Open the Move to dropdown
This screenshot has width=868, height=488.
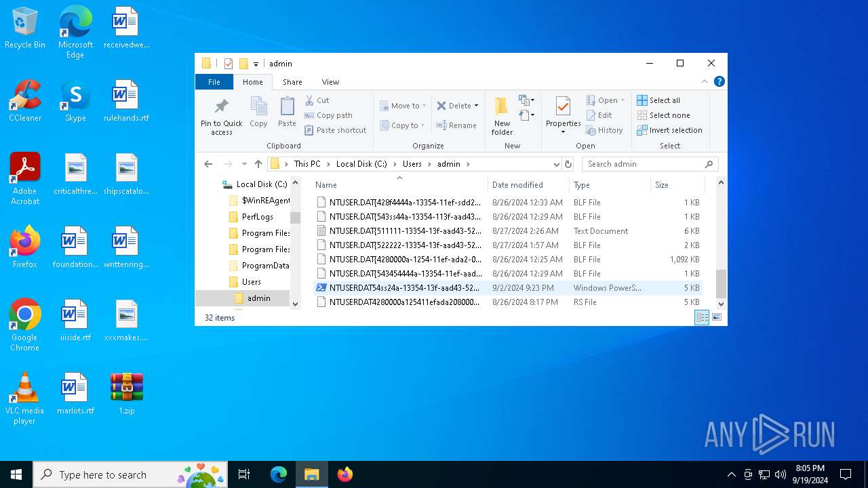tap(403, 106)
